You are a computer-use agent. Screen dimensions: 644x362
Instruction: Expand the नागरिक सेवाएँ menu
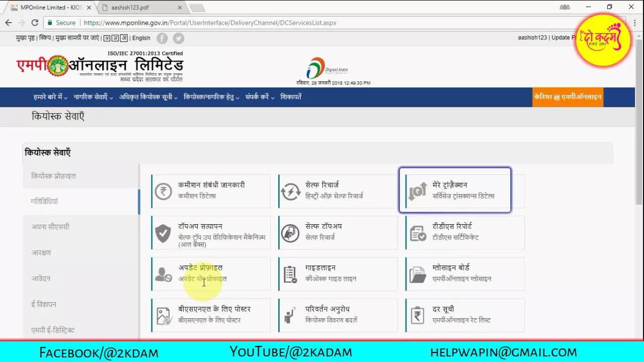(93, 97)
